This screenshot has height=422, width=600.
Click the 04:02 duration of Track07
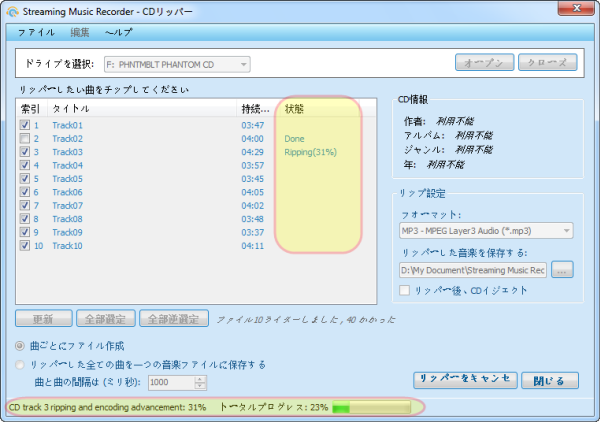point(253,205)
